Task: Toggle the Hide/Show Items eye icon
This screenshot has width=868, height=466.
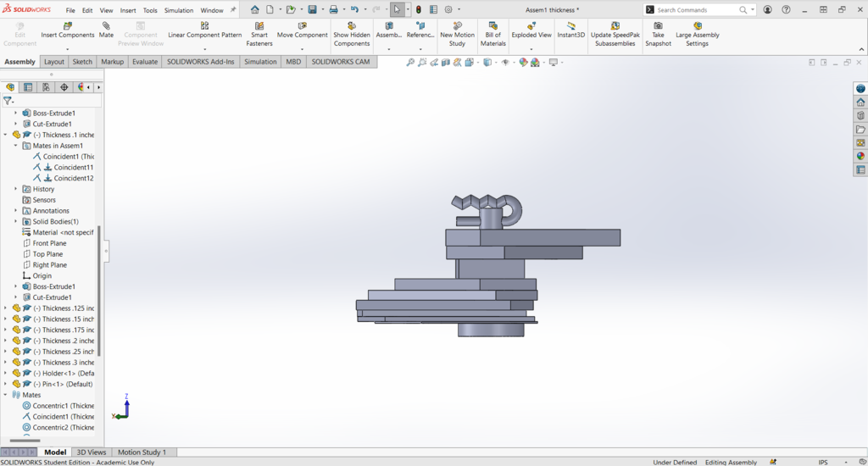Action: [x=506, y=63]
